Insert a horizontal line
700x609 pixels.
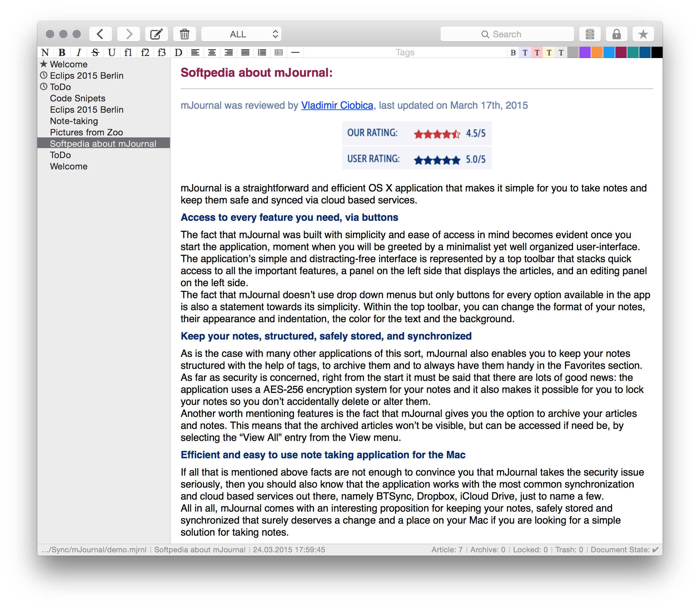[x=295, y=52]
